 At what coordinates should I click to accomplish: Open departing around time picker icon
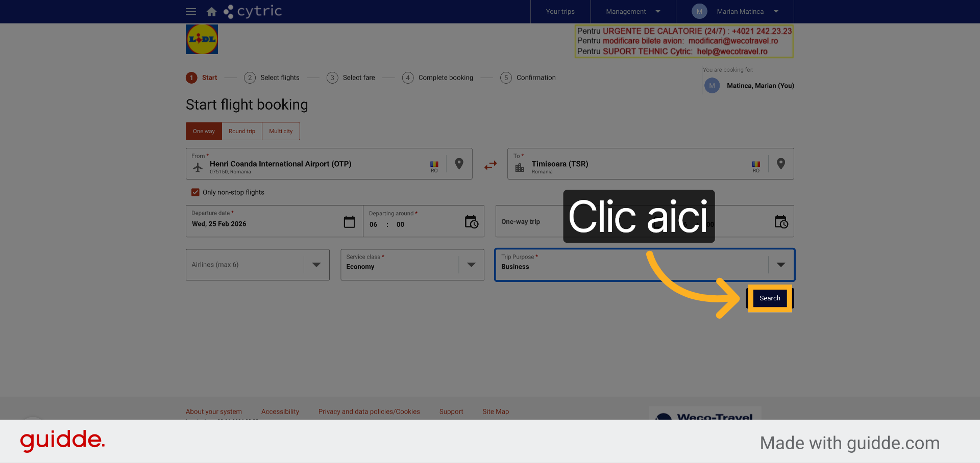[471, 222]
